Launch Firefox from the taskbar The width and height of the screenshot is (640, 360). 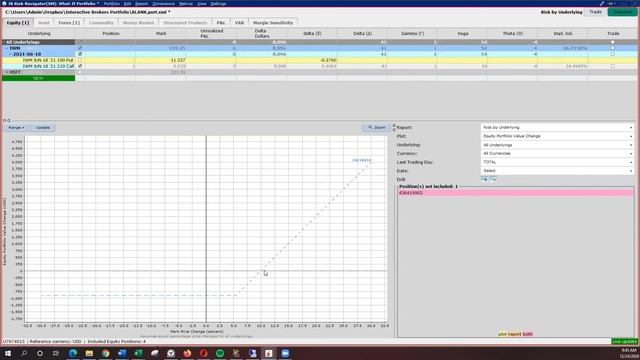pyautogui.click(x=187, y=353)
